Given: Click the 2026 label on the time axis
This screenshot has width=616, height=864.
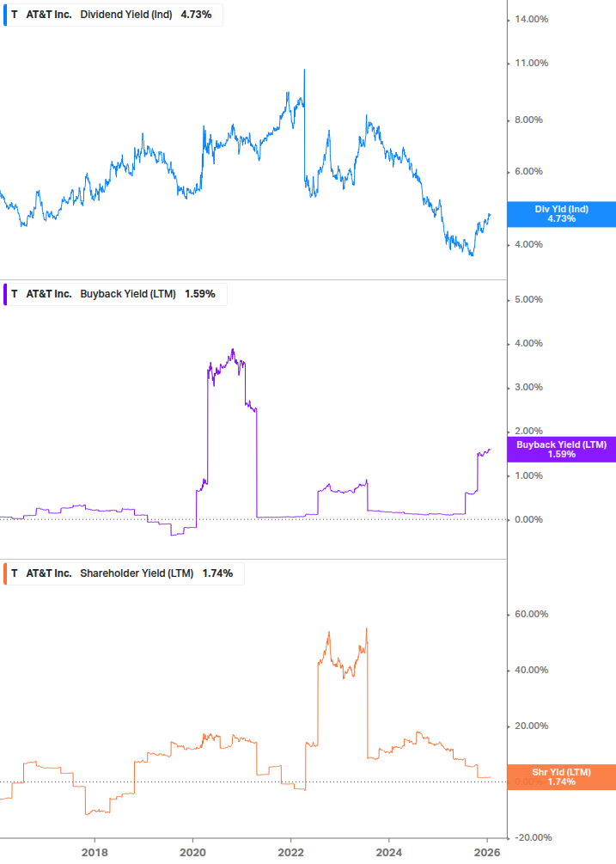Looking at the screenshot, I should 487,853.
